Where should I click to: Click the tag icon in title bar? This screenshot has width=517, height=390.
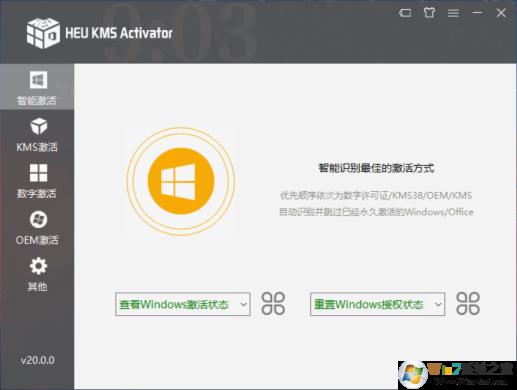click(x=405, y=13)
